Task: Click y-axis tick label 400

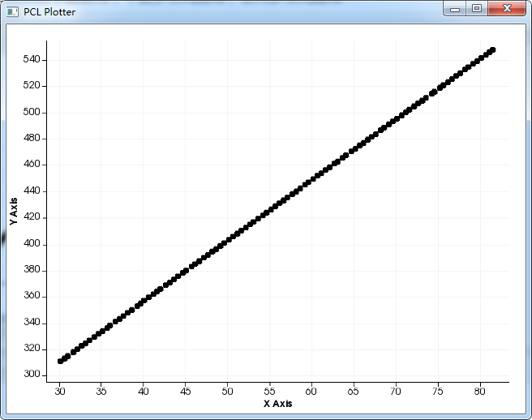Action: (x=32, y=243)
